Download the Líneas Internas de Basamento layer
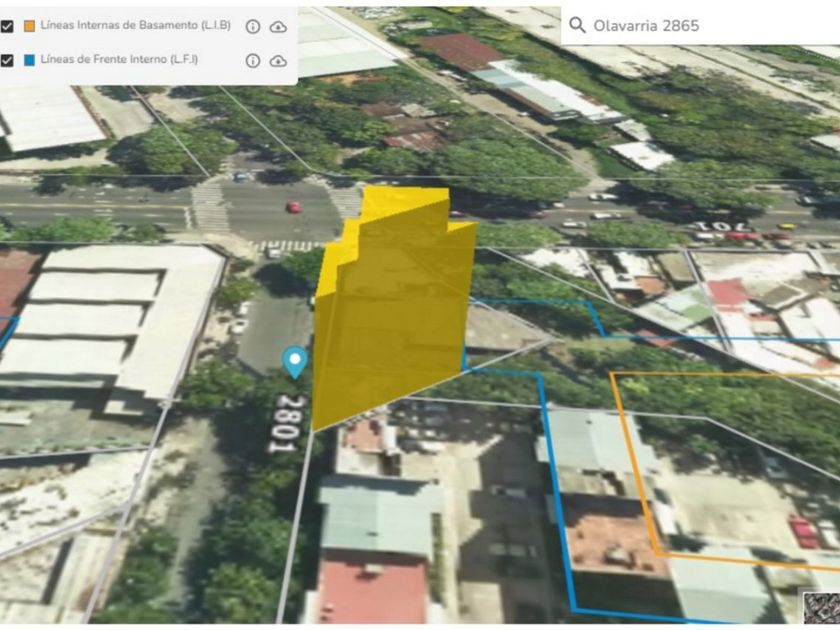The width and height of the screenshot is (840, 630). click(x=278, y=27)
